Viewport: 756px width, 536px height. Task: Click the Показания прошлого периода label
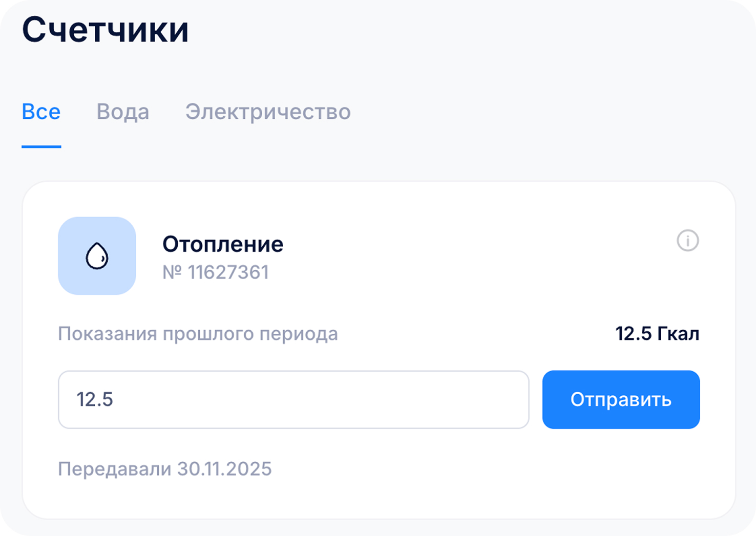tap(198, 334)
